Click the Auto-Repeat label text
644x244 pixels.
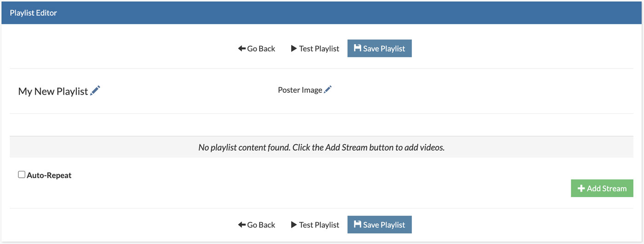click(49, 175)
